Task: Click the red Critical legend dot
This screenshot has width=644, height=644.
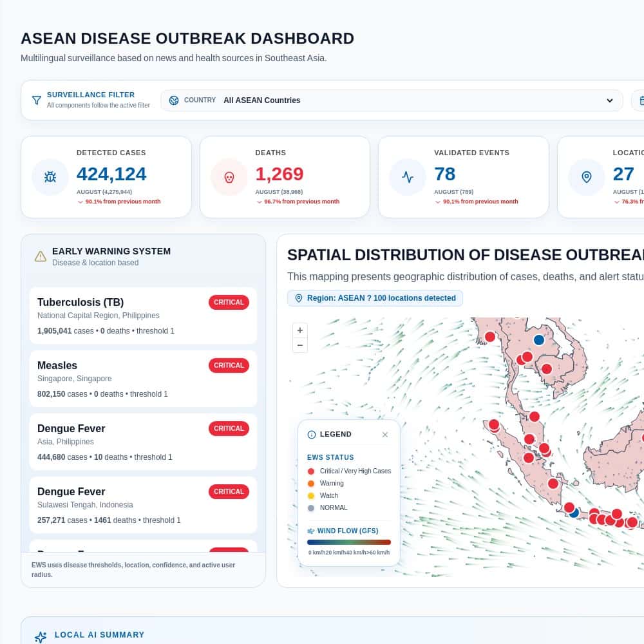Action: coord(311,471)
